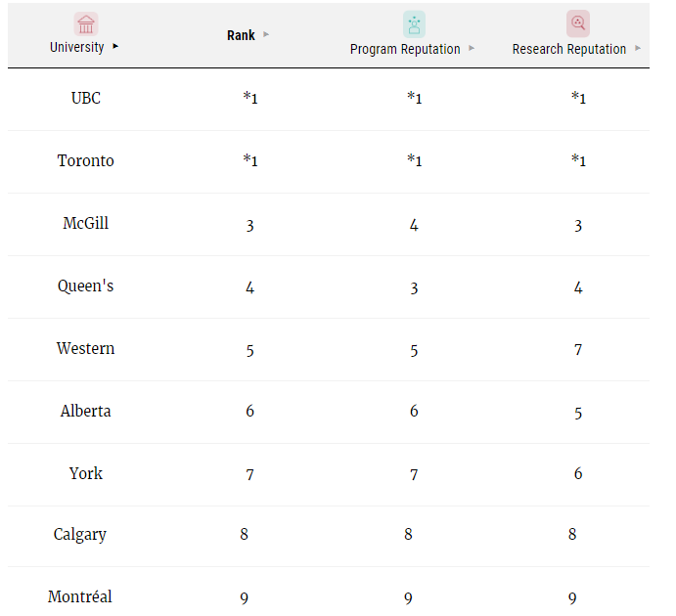
Task: Click Calgary in the rankings table
Action: point(80,534)
